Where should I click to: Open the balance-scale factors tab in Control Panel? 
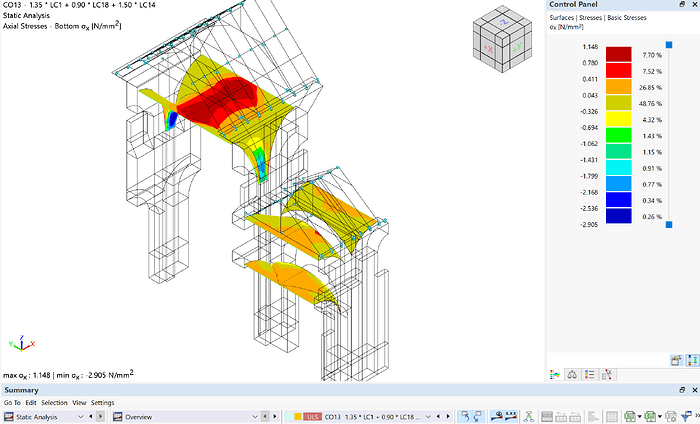coord(572,374)
